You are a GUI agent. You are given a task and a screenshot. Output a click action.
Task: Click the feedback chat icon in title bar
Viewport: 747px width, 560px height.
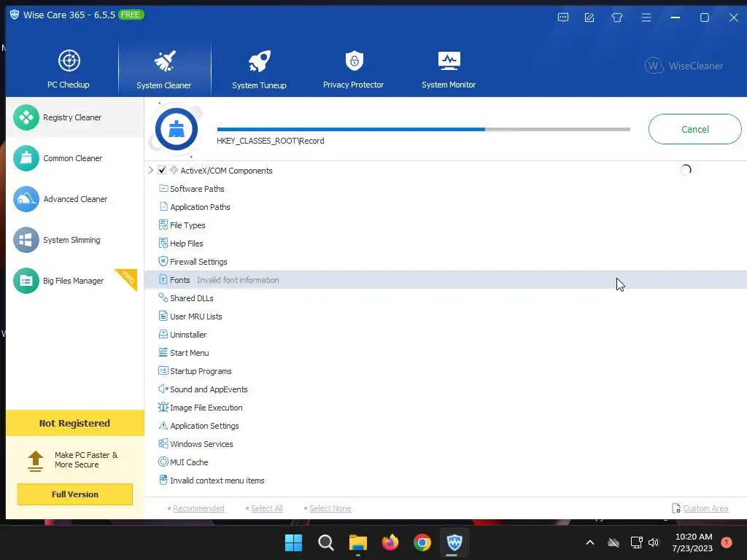[562, 17]
